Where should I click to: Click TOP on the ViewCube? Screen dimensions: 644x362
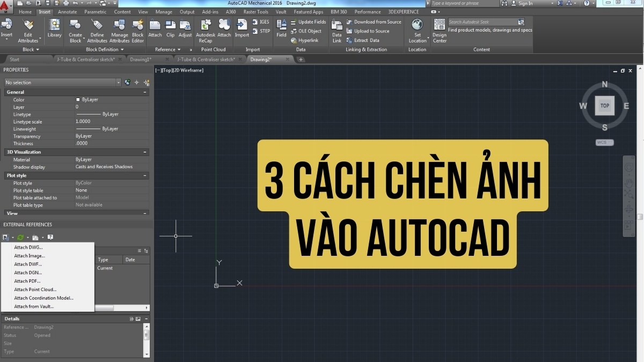(605, 106)
